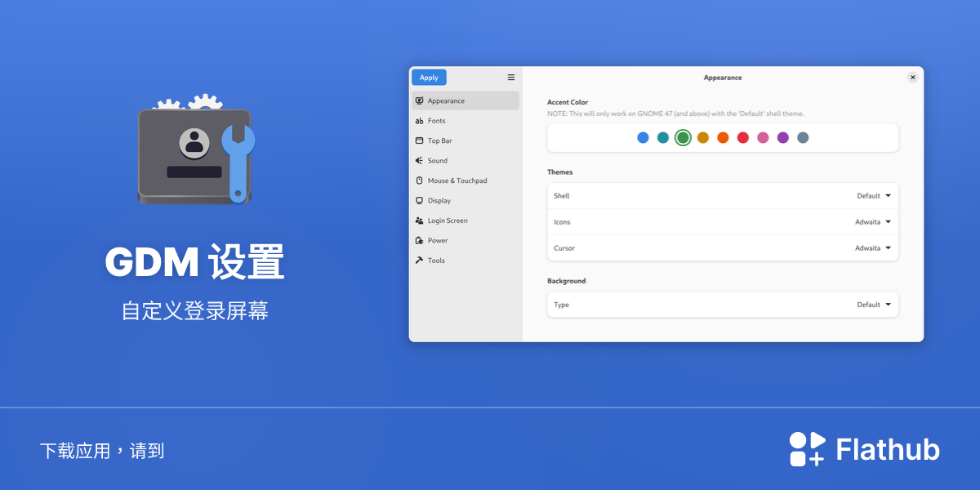The height and width of the screenshot is (490, 980).
Task: Pick the green accent color
Action: 684,137
